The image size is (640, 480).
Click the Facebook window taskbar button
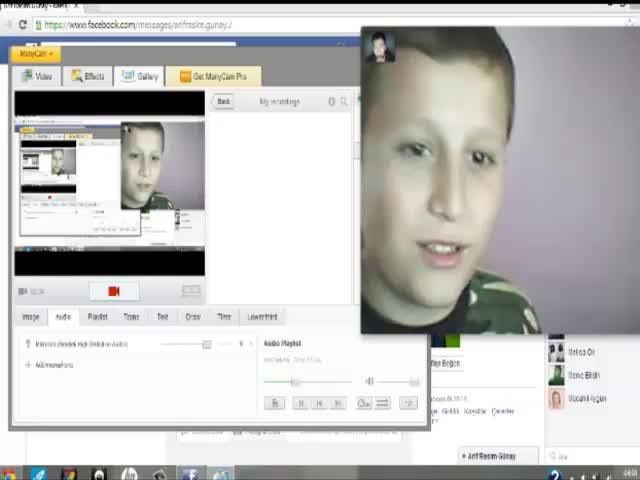pyautogui.click(x=190, y=473)
